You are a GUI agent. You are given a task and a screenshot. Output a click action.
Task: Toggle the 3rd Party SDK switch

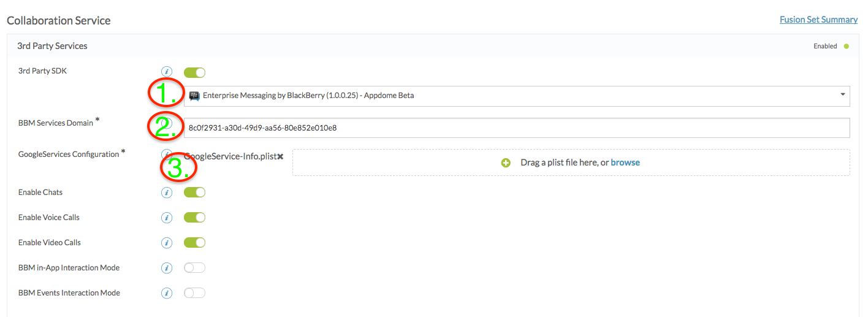point(194,72)
